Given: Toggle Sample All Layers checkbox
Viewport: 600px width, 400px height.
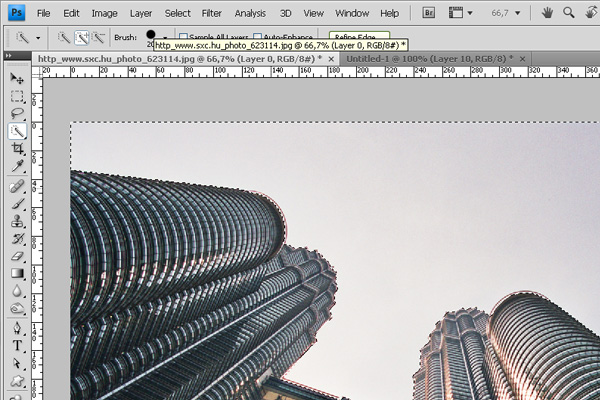Looking at the screenshot, I should click(x=183, y=37).
